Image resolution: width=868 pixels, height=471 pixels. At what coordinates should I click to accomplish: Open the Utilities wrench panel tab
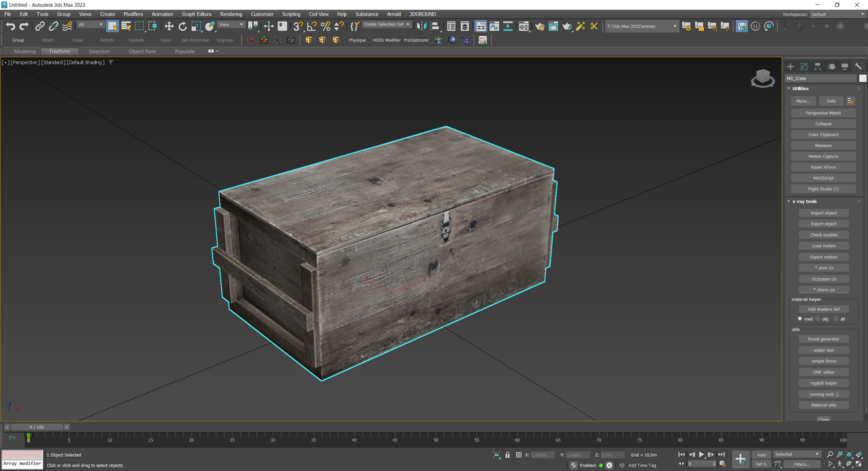click(859, 66)
